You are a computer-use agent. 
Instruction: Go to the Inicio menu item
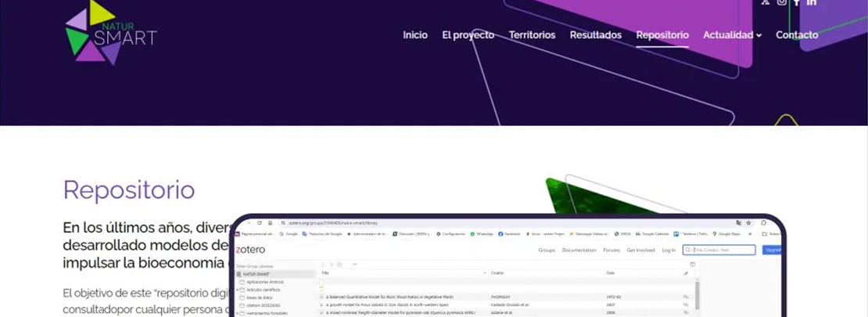(415, 35)
